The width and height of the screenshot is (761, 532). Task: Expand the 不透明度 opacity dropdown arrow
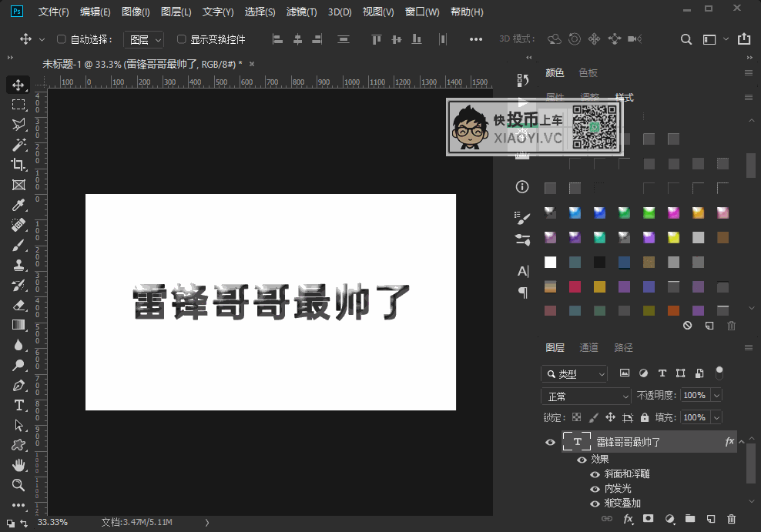click(717, 396)
